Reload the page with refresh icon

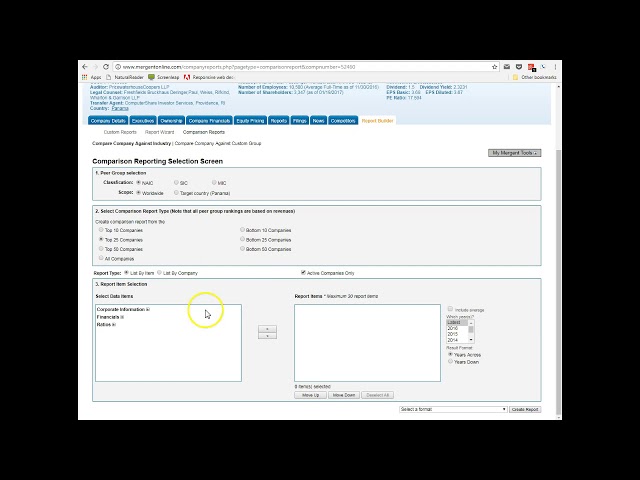point(106,67)
